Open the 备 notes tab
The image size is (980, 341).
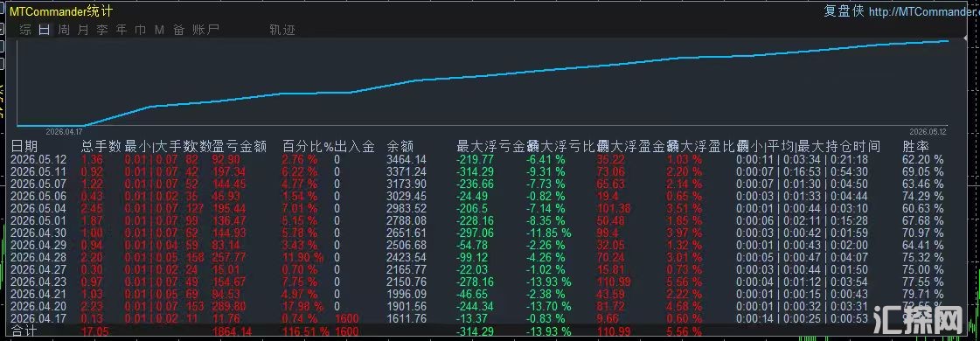[178, 30]
